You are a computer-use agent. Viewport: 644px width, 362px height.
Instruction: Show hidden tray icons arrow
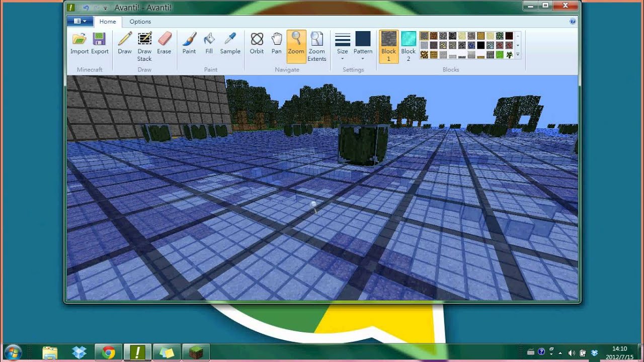click(560, 352)
